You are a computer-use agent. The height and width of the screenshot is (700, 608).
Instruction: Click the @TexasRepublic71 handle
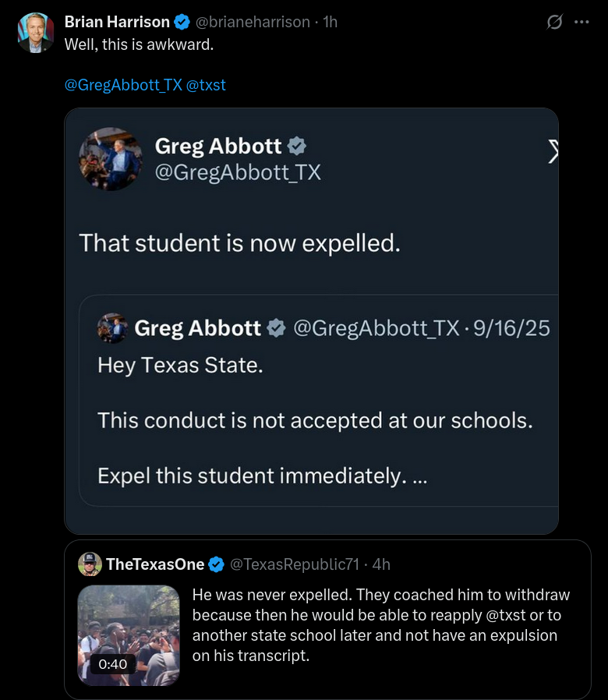point(295,564)
